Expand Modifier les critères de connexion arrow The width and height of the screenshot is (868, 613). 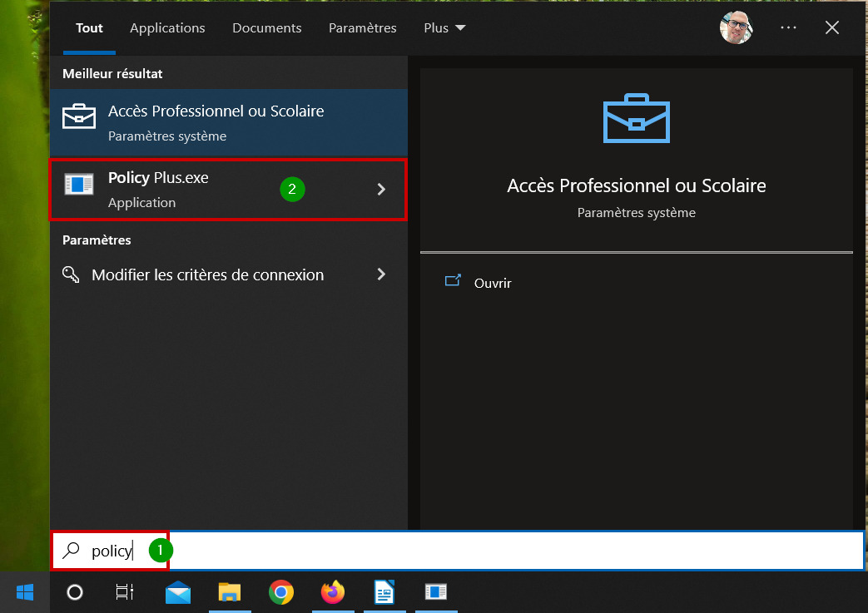(381, 274)
